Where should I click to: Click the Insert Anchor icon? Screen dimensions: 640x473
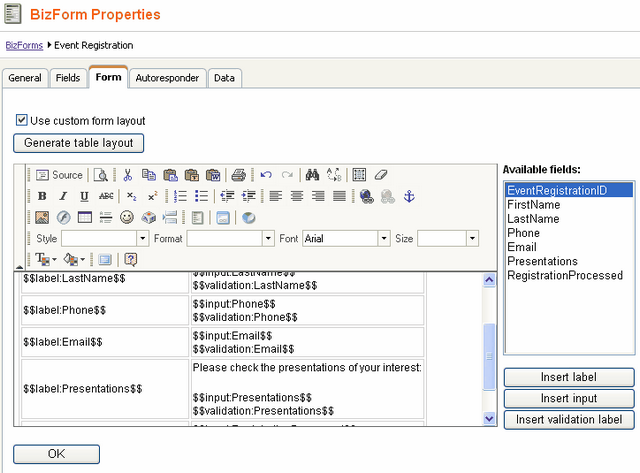coord(409,196)
